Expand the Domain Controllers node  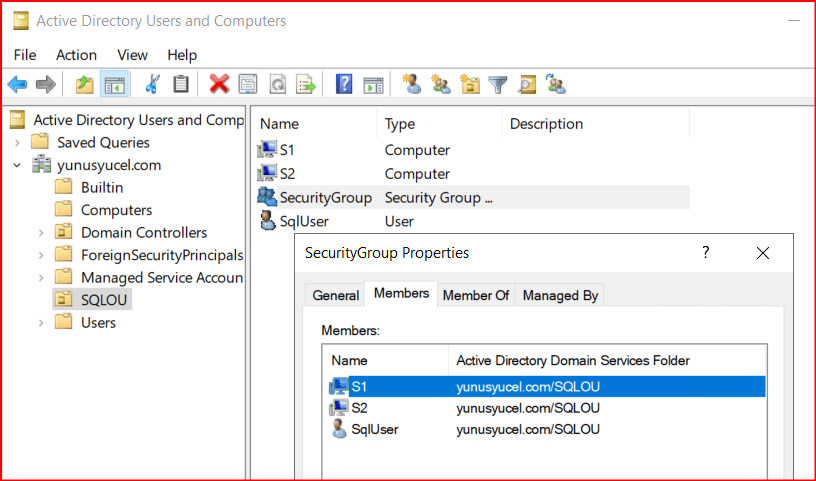(x=40, y=232)
